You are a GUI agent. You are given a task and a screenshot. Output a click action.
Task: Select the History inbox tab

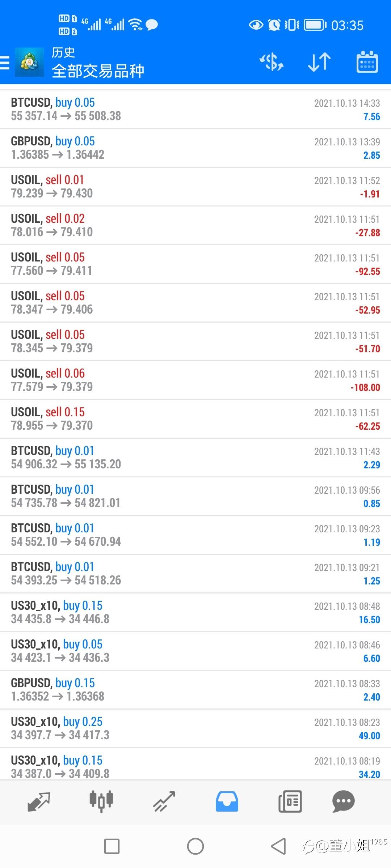[x=227, y=802]
